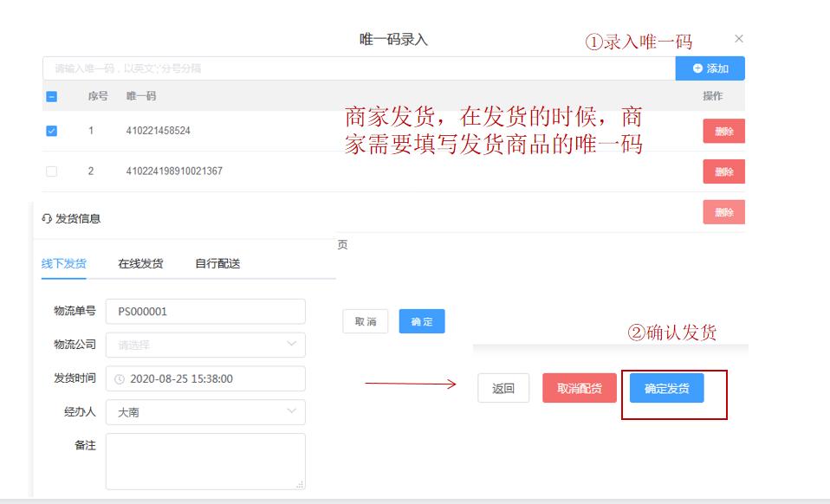Close the 唯一码录入 dialog with the × icon
Image resolution: width=830 pixels, height=504 pixels.
(738, 39)
